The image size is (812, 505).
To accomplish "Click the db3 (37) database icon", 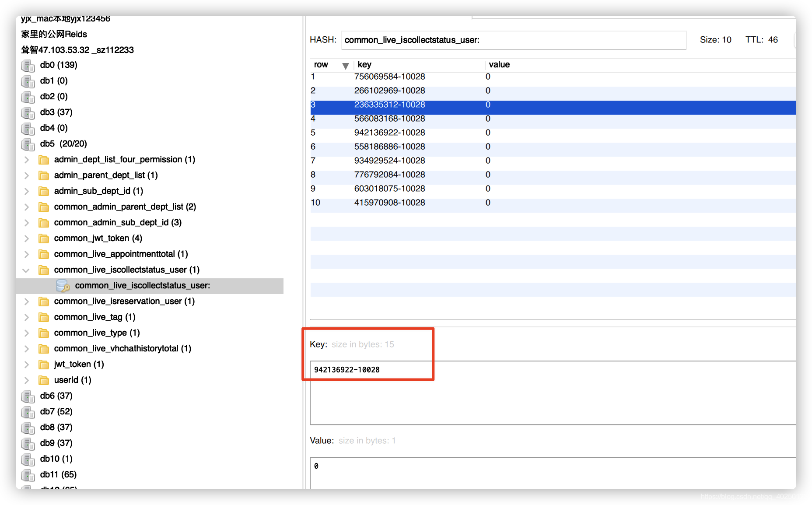I will coord(28,113).
